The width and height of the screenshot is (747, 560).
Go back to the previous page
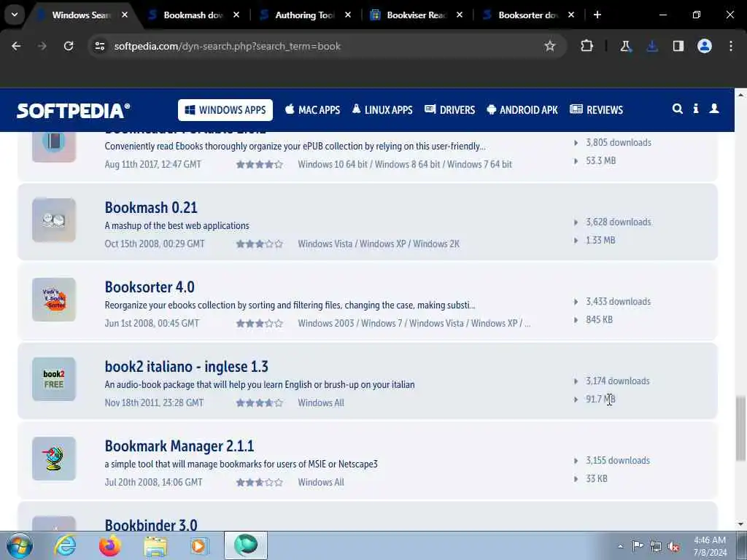(x=16, y=46)
